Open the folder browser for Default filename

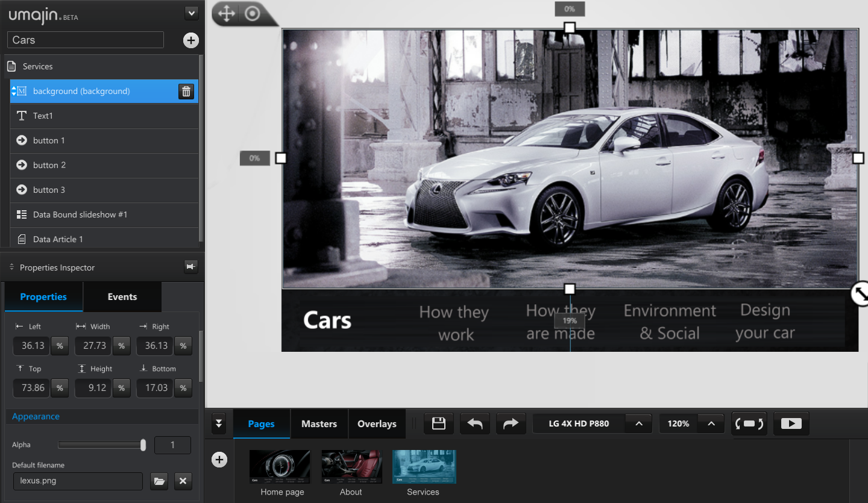pyautogui.click(x=159, y=481)
